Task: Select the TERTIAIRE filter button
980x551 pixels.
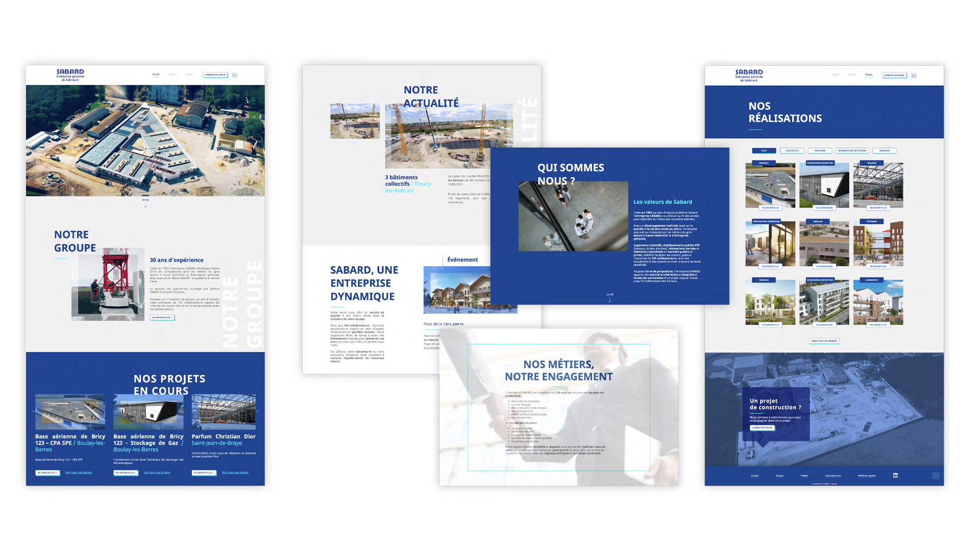Action: coord(820,151)
